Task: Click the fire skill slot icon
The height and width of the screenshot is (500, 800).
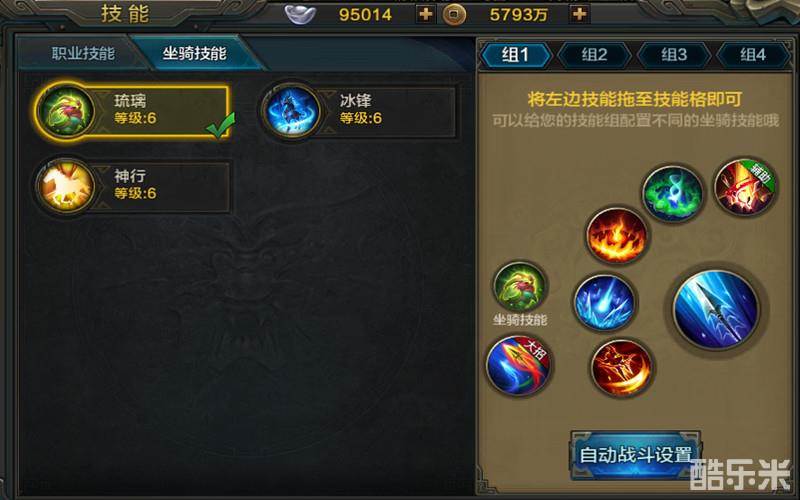Action: pyautogui.click(x=617, y=235)
